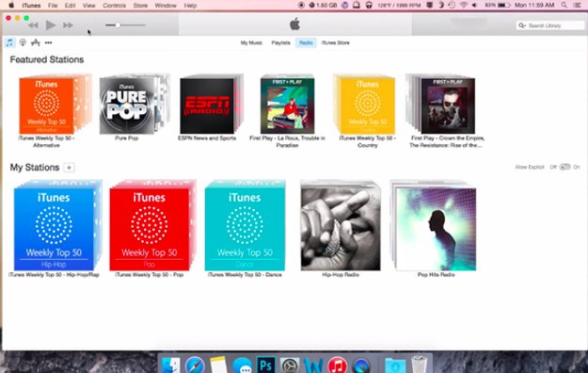Viewport: 588px width, 373px height.
Task: Open Spotlight search magnifier icon
Action: 564,6
